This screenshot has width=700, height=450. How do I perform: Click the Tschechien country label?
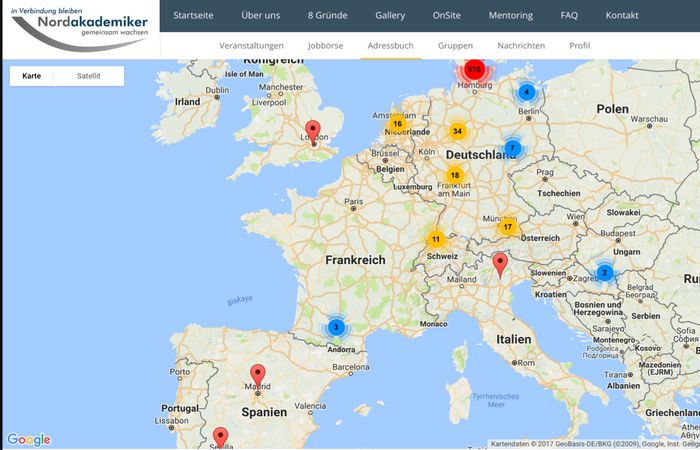coord(558,193)
